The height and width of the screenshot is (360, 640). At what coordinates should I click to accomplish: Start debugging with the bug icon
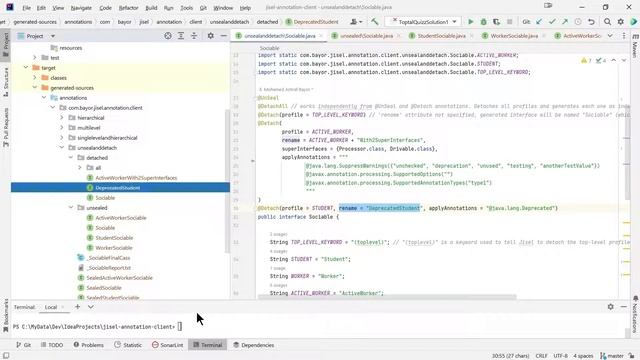click(x=484, y=22)
